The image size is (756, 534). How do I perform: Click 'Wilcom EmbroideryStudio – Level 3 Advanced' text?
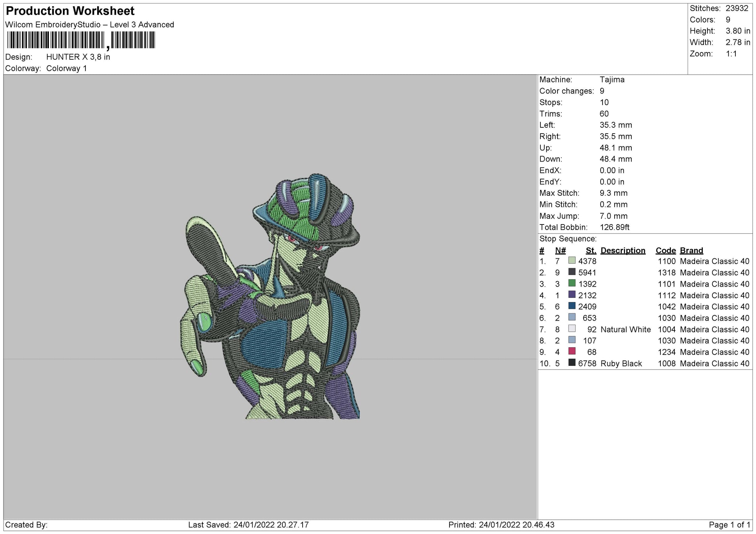[x=90, y=24]
